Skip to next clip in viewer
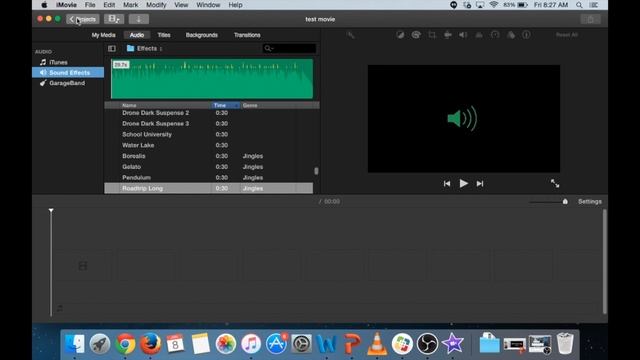Image resolution: width=640 pixels, height=360 pixels. coord(480,184)
